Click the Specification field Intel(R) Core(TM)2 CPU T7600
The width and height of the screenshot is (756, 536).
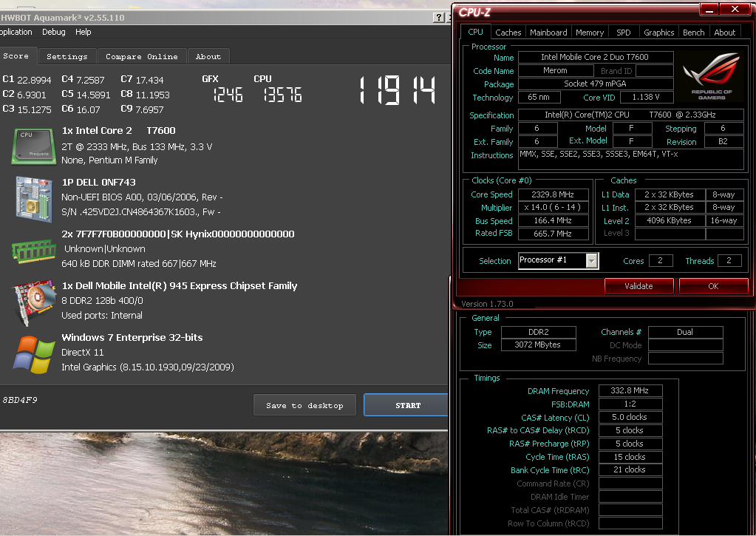[x=630, y=115]
